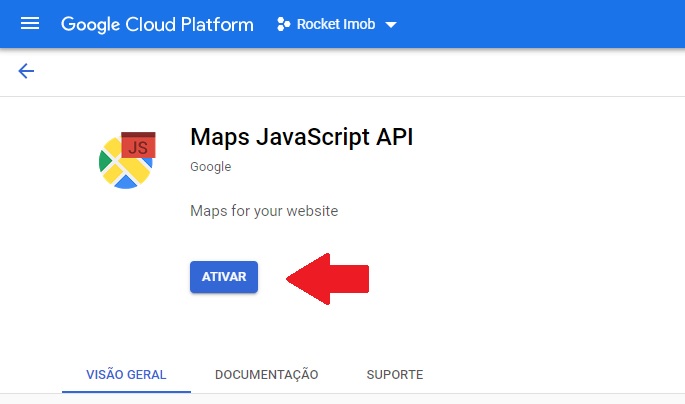685x404 pixels.
Task: Click the Maps JavaScript API heading
Action: pos(301,137)
